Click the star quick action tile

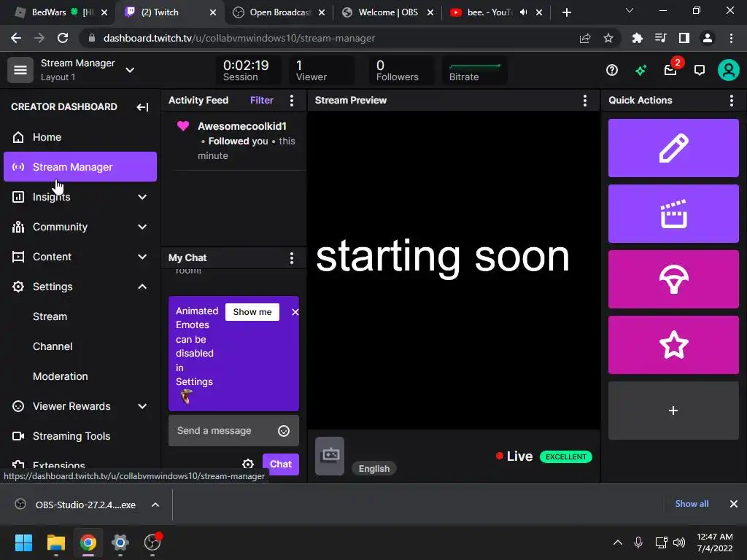pos(673,345)
